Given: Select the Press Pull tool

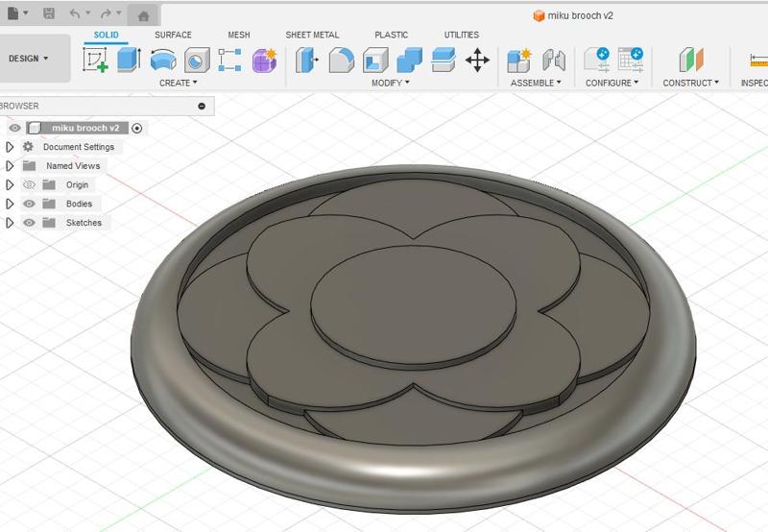Looking at the screenshot, I should 307,60.
